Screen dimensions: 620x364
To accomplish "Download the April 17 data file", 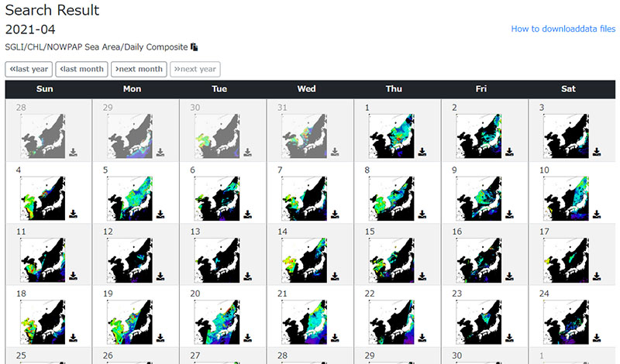I will pos(597,276).
